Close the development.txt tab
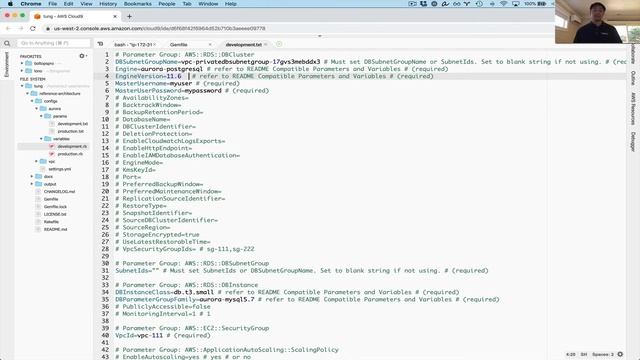 tap(266, 44)
